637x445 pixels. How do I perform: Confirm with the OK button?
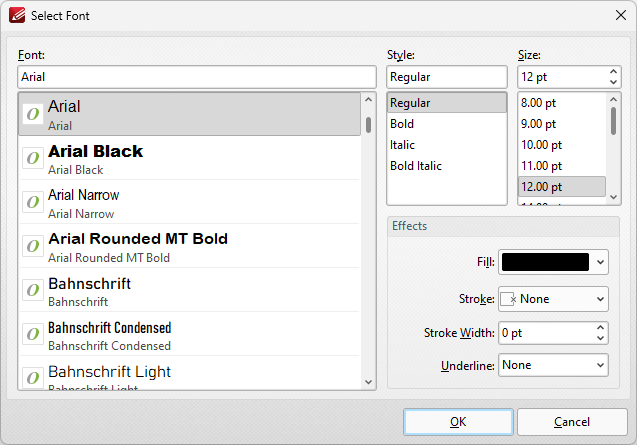(458, 422)
